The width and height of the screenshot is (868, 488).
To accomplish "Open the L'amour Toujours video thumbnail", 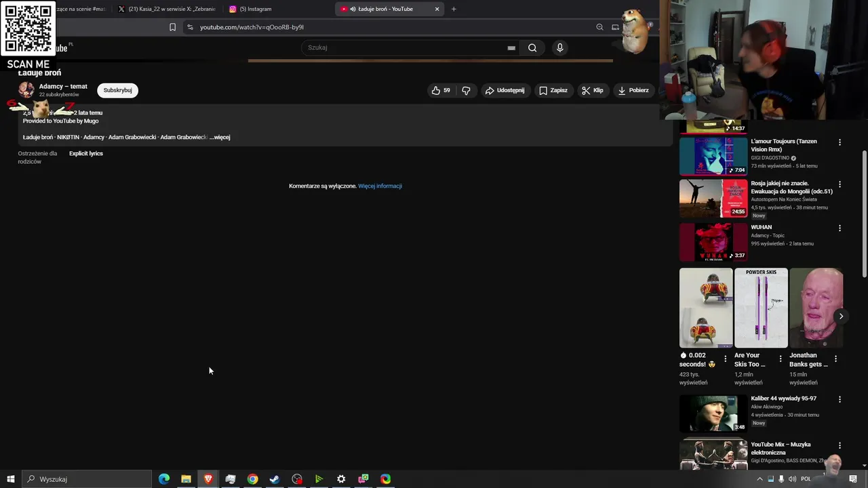I will click(713, 156).
